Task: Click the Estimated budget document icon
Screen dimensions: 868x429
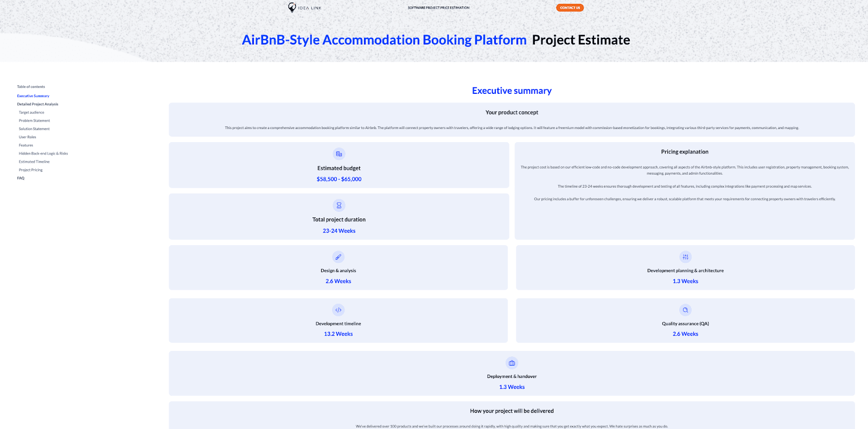Action: 339,154
